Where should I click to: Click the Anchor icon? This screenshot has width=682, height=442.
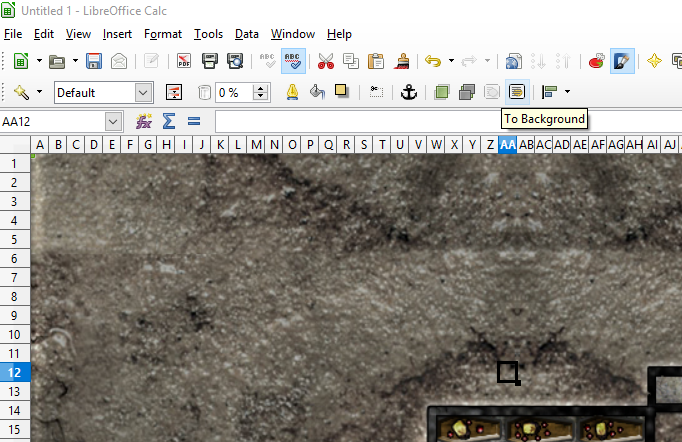(408, 92)
